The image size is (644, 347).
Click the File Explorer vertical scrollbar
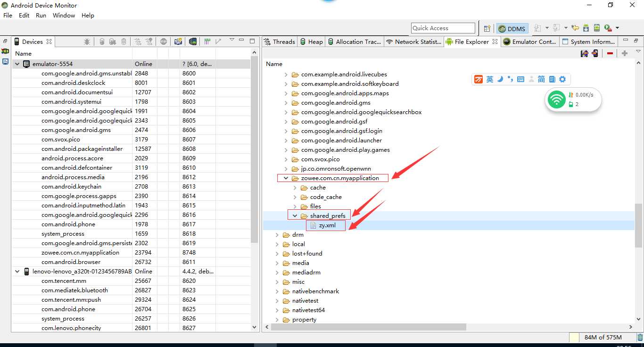tap(639, 225)
